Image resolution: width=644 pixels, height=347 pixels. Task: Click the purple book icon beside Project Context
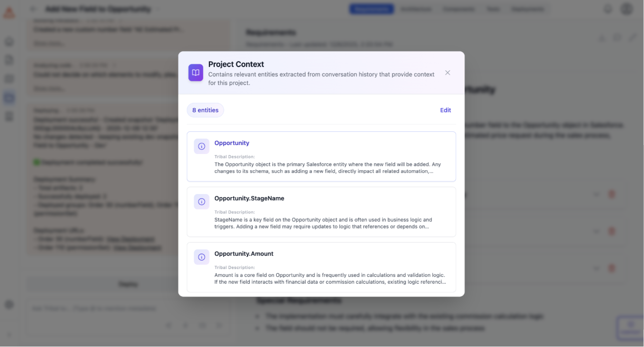click(x=196, y=73)
